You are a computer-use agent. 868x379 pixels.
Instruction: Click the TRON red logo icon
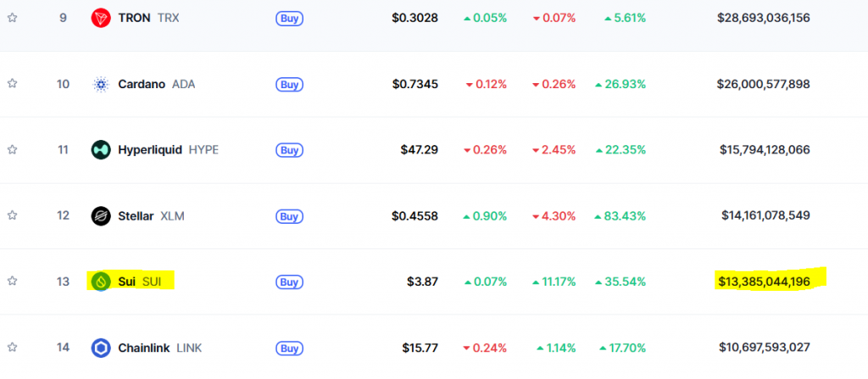pos(101,18)
